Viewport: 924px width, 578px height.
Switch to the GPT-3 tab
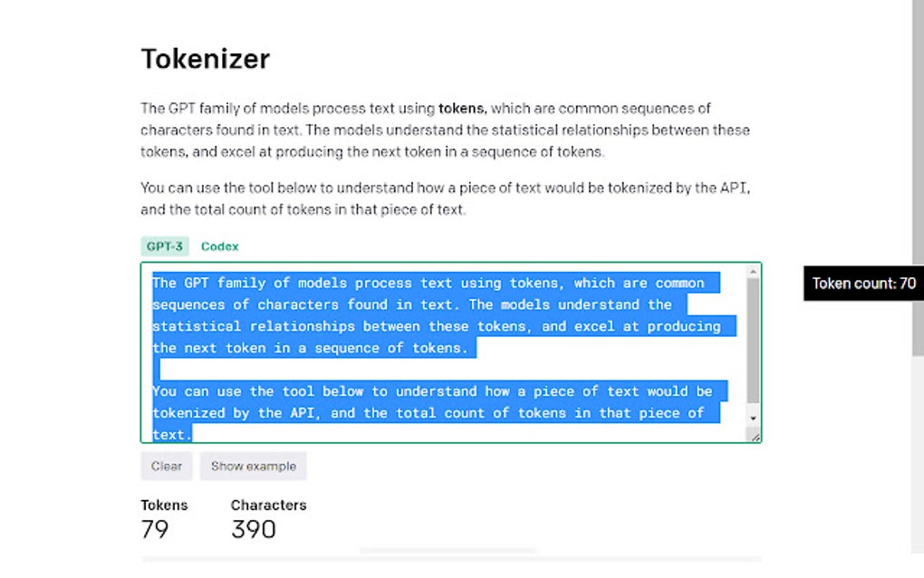pyautogui.click(x=164, y=246)
